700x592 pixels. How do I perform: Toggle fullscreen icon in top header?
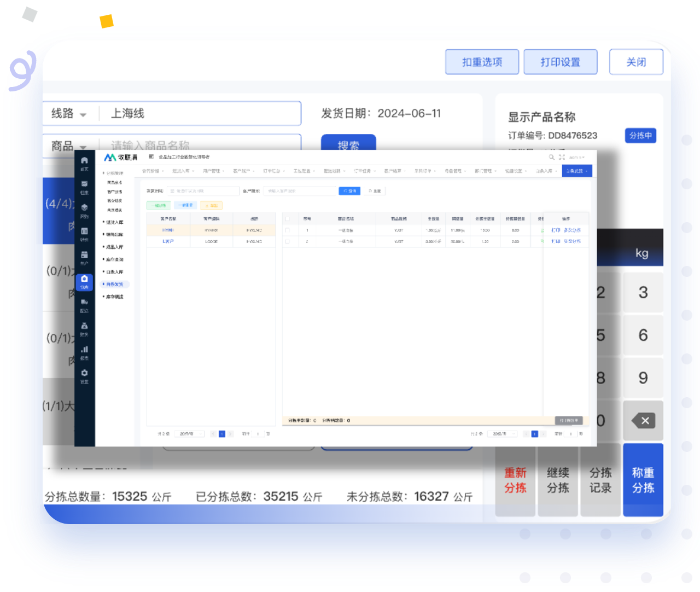point(562,157)
